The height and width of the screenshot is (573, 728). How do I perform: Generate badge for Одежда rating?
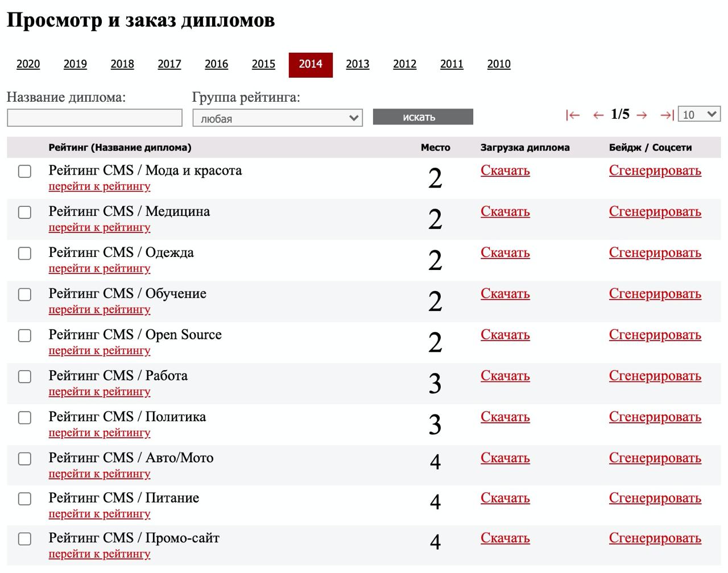(655, 253)
